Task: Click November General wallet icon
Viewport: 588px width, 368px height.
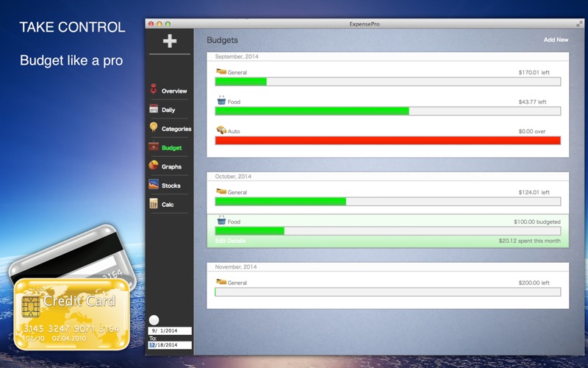Action: (x=221, y=282)
